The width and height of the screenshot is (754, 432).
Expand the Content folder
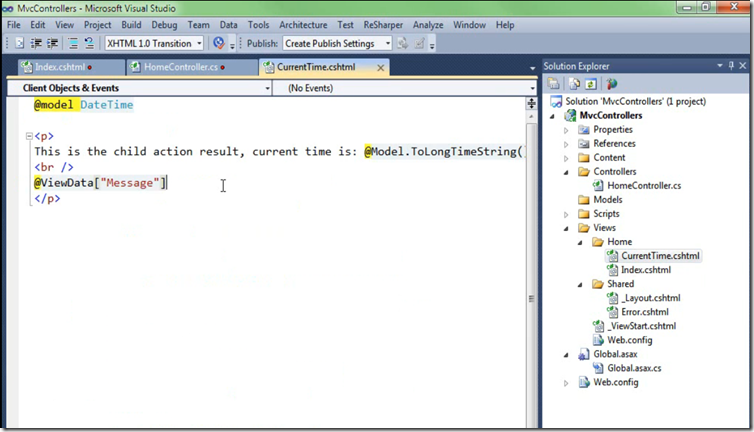click(x=566, y=158)
